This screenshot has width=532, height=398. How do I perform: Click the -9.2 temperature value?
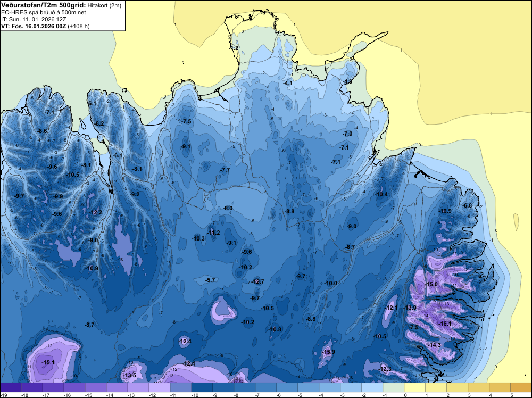[135, 194]
